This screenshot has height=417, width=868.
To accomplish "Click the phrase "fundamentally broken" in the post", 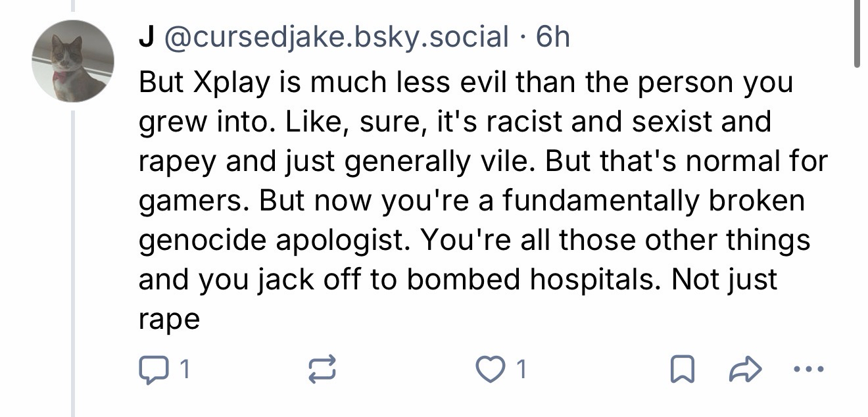I will (x=654, y=201).
